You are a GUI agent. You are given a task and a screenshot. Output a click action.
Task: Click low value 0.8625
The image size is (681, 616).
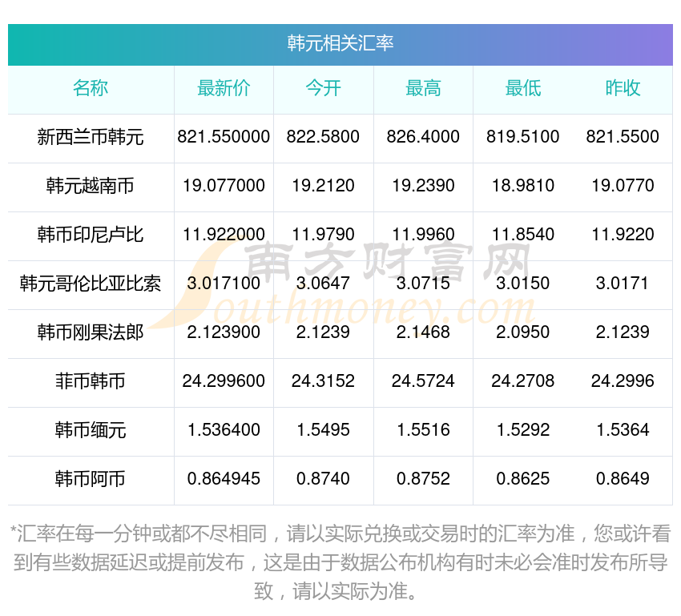point(523,479)
